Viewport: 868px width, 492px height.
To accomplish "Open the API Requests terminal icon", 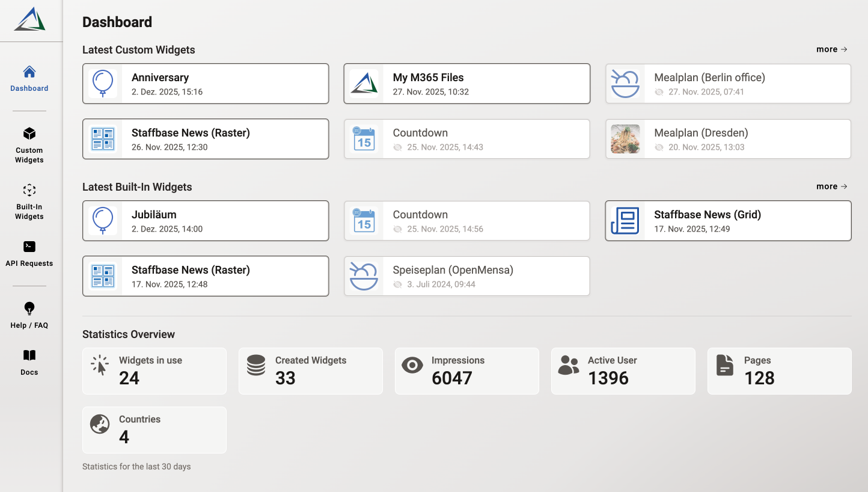I will 29,247.
